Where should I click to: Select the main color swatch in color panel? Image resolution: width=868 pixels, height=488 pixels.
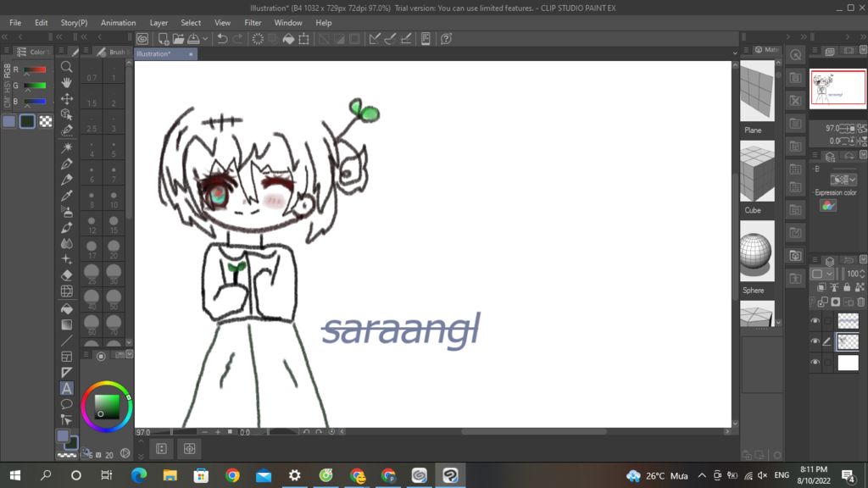(8, 121)
